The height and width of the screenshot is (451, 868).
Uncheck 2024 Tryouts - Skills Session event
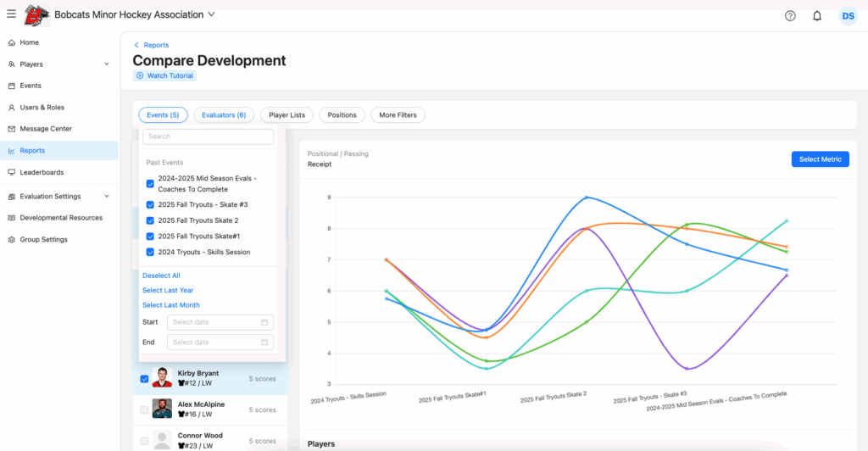[x=150, y=253]
